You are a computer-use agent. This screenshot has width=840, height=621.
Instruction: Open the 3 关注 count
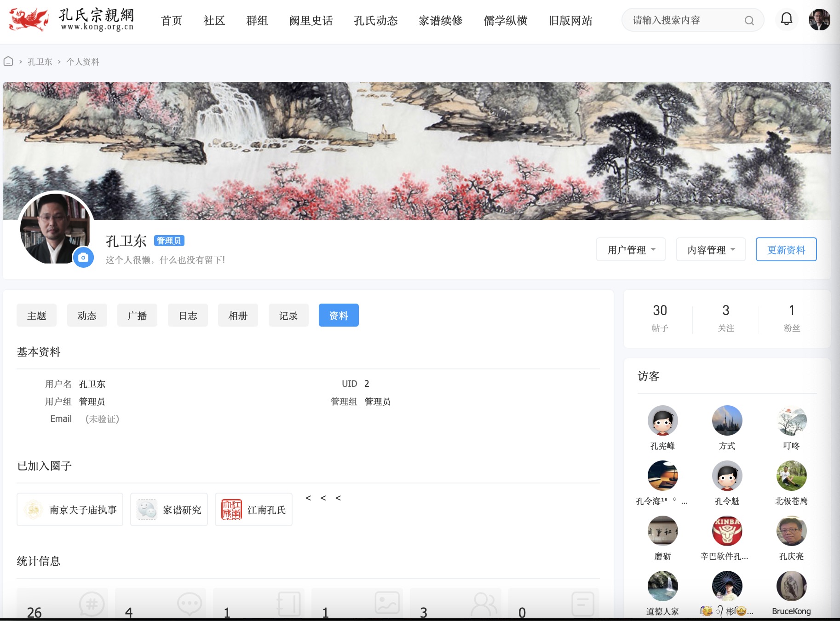click(x=726, y=318)
